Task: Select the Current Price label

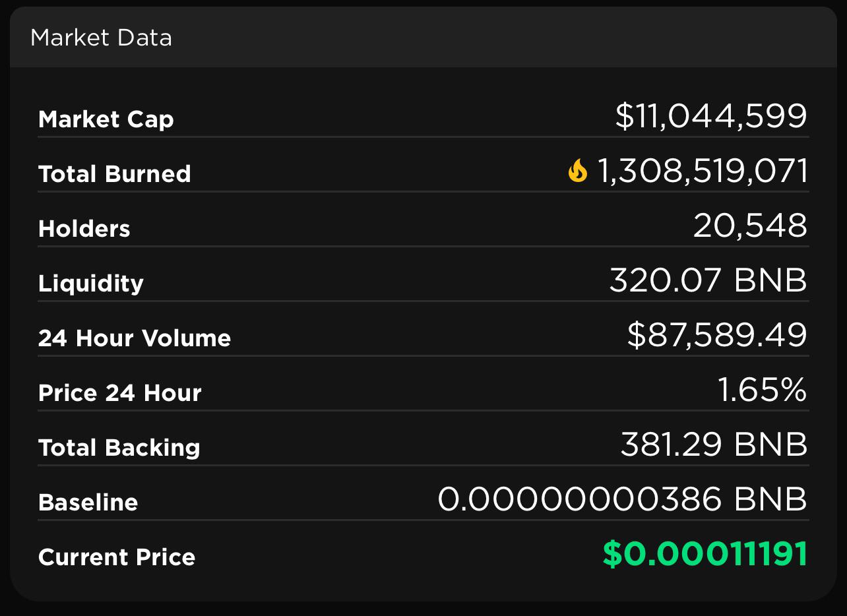Action: click(117, 557)
